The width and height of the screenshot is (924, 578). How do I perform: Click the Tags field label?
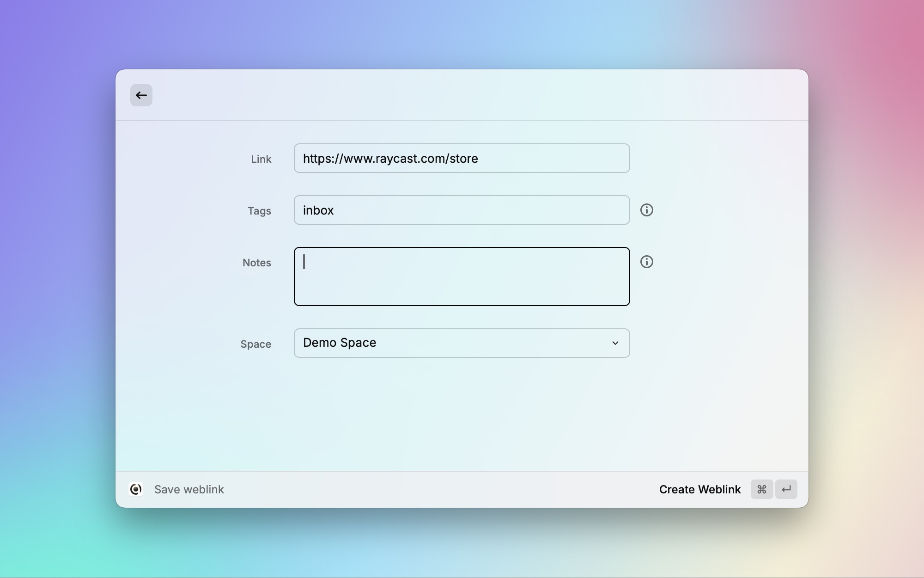259,211
